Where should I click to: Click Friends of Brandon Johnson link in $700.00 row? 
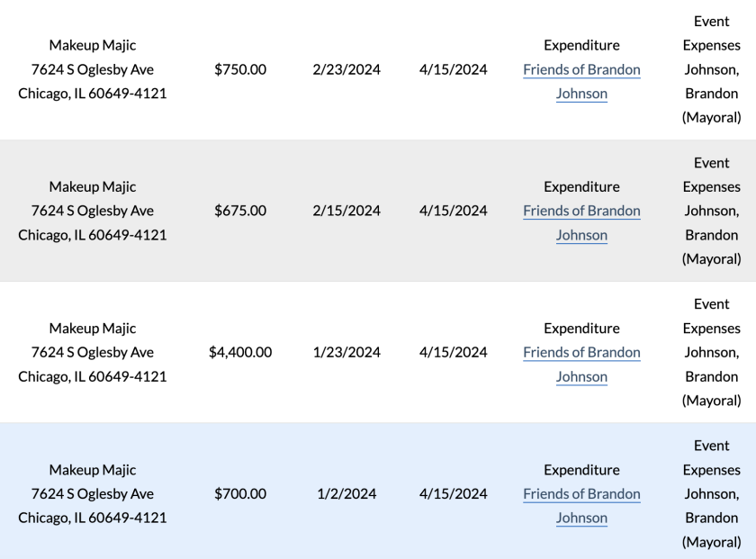click(x=581, y=494)
